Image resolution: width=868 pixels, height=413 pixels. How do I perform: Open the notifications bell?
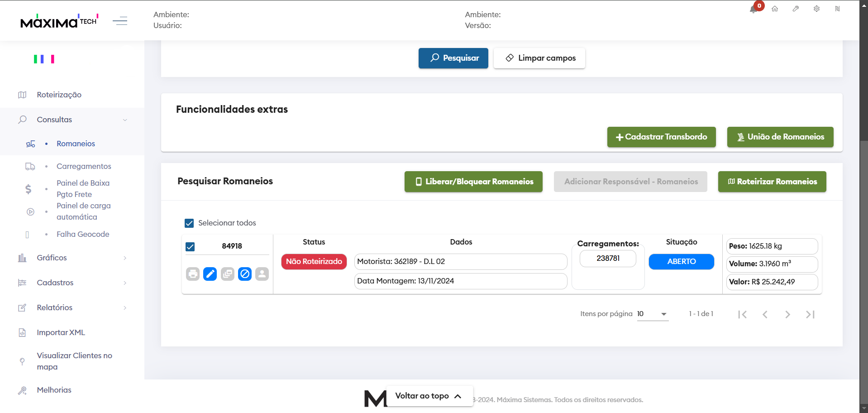click(754, 9)
